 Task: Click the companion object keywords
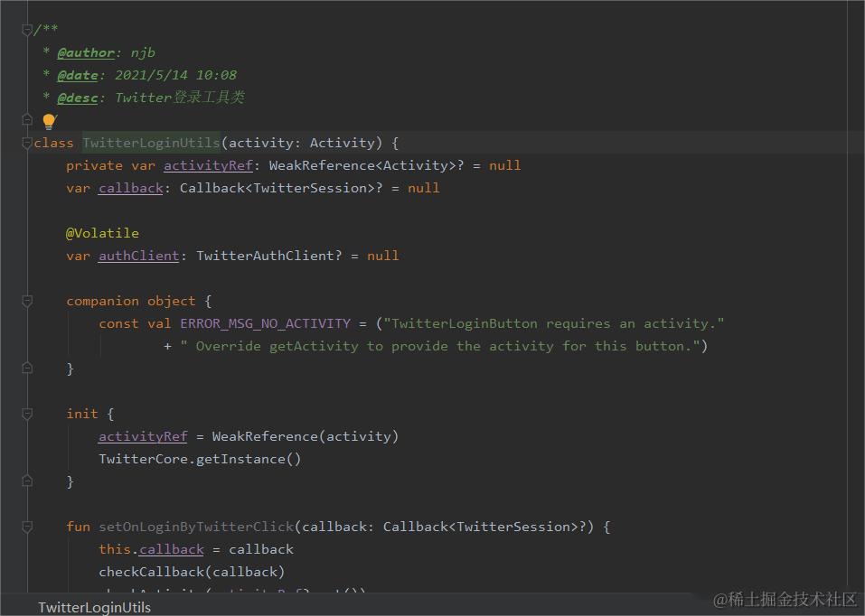[131, 301]
